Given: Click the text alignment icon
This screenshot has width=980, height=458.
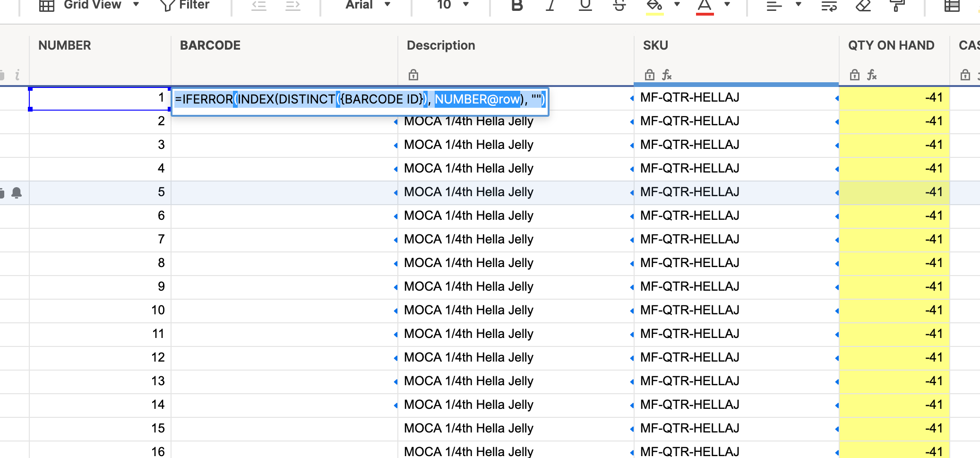Looking at the screenshot, I should pyautogui.click(x=774, y=5).
